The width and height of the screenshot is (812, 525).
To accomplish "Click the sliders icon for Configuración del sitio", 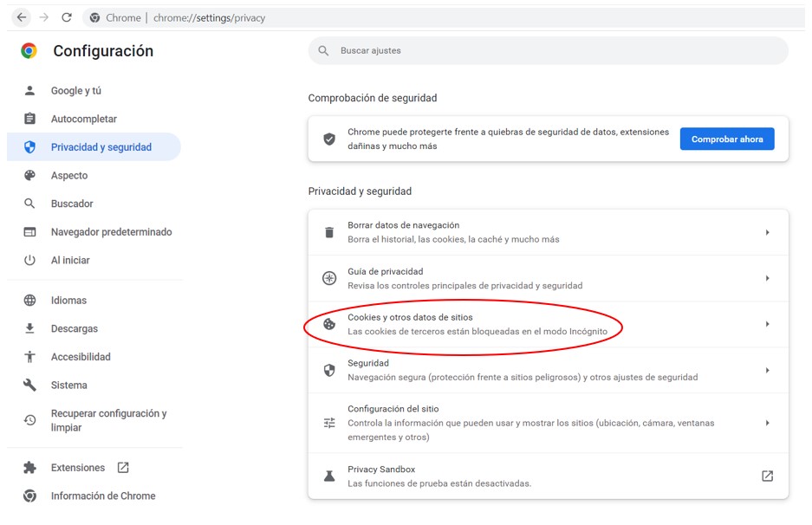I will [x=328, y=423].
